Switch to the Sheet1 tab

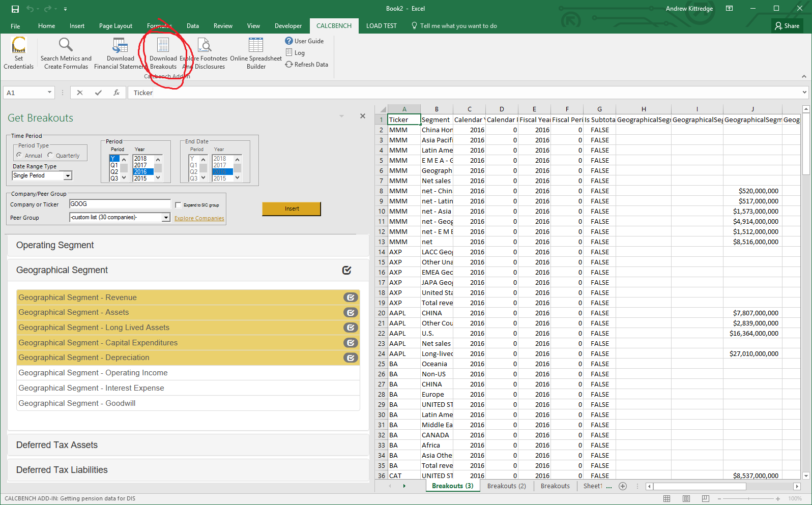click(x=592, y=486)
